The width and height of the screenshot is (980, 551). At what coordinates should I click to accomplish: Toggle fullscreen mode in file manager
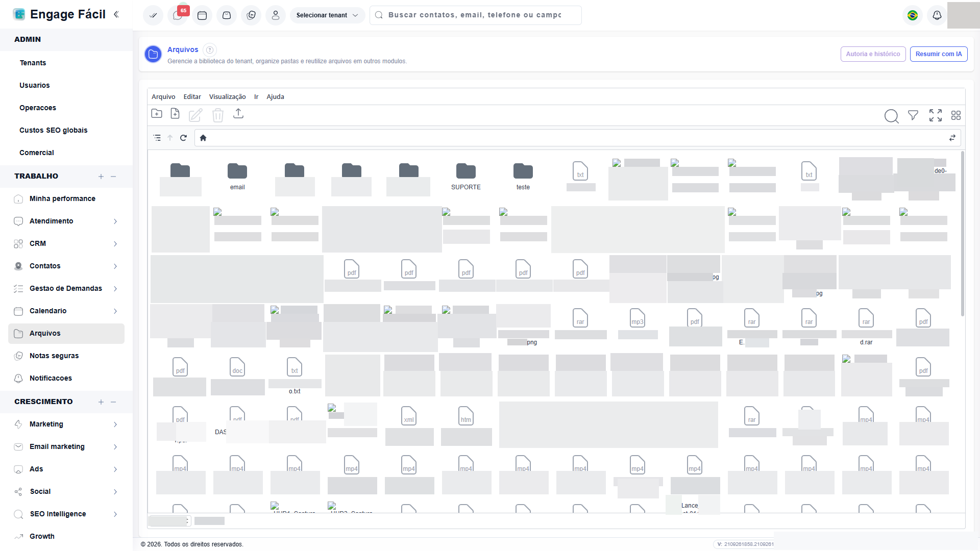pyautogui.click(x=936, y=115)
